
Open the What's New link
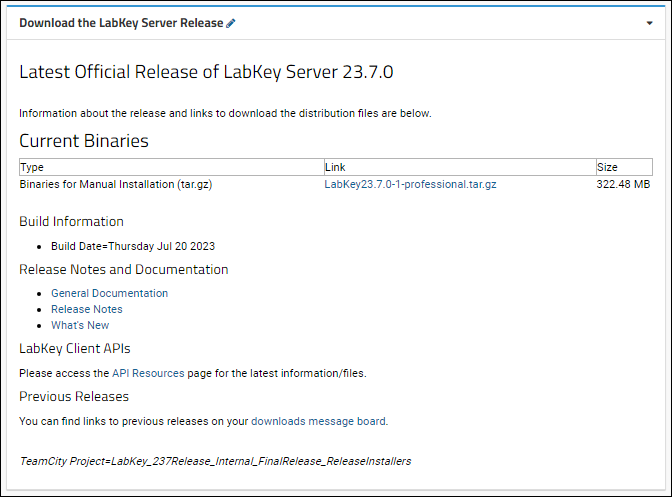coord(80,325)
